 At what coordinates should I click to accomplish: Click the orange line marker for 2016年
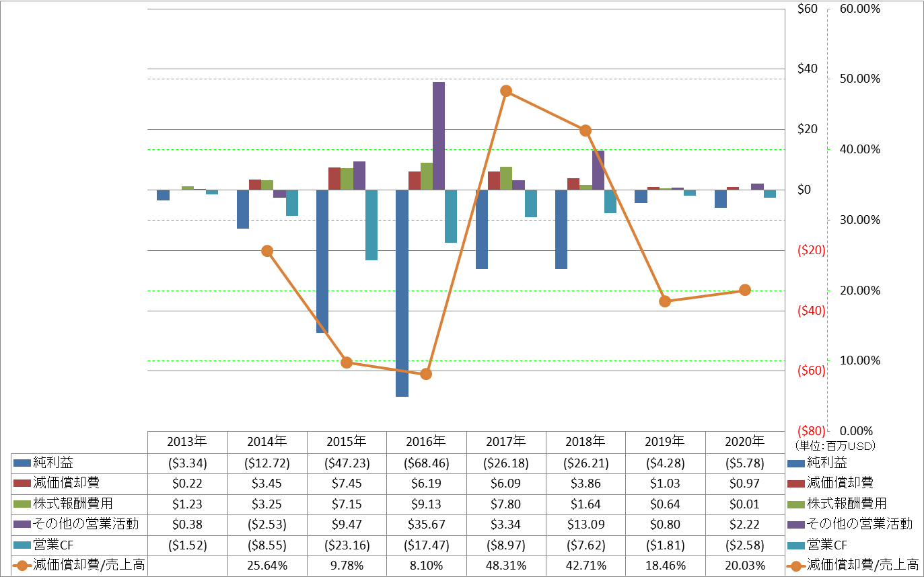(426, 374)
